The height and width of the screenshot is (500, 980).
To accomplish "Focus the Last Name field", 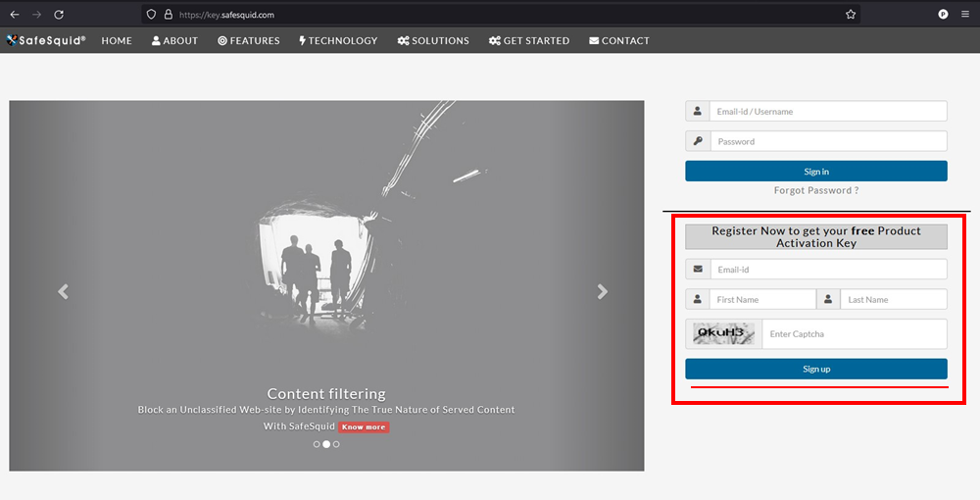I will [x=894, y=299].
